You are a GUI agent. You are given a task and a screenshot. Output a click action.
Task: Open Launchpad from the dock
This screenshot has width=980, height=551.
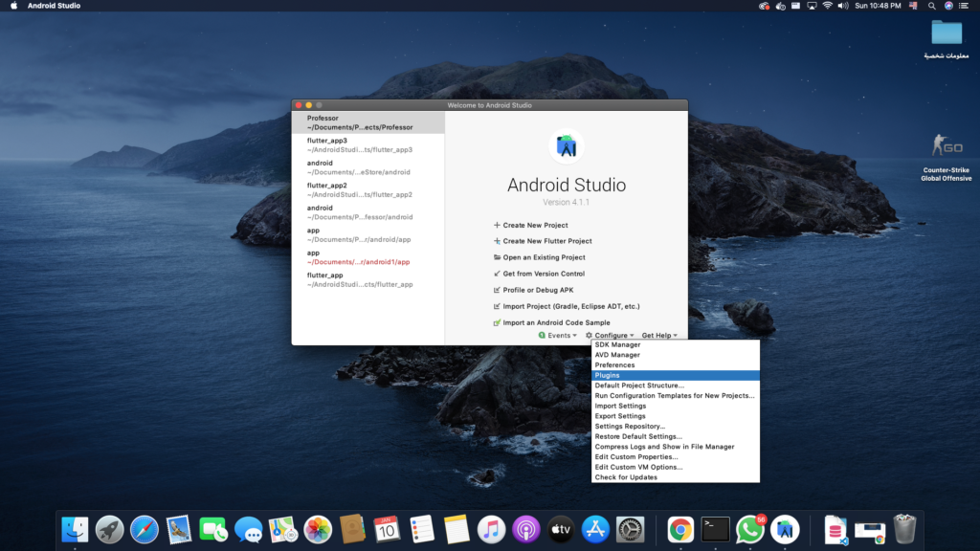pyautogui.click(x=109, y=530)
